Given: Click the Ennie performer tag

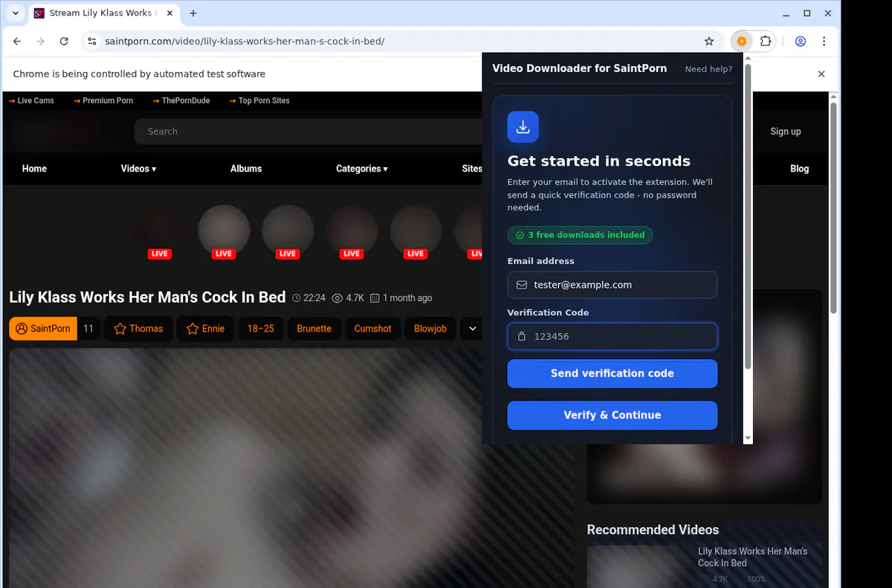Looking at the screenshot, I should [x=205, y=329].
